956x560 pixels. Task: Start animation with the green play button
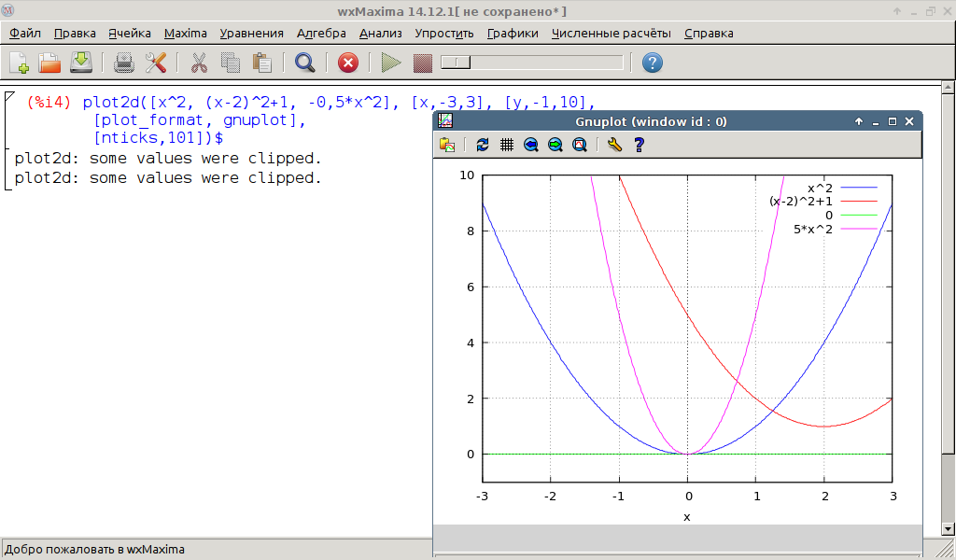tap(391, 63)
